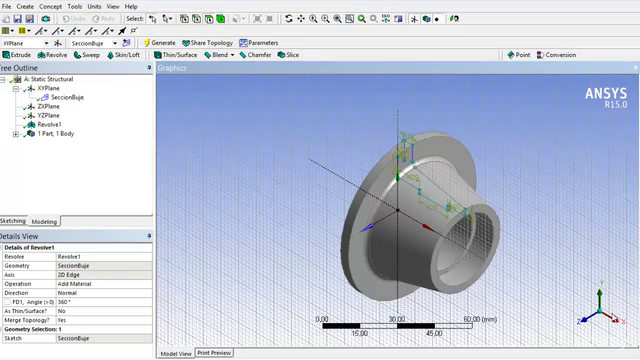This screenshot has height=360, width=640.
Task: Toggle the Display Points dot icon
Action: (437, 19)
